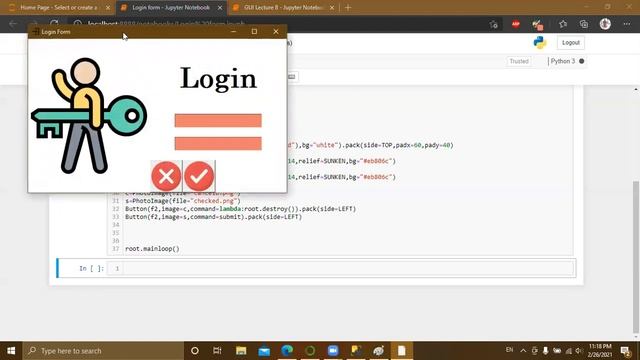The width and height of the screenshot is (640, 360).
Task: Click the man holding key image
Action: tap(89, 116)
